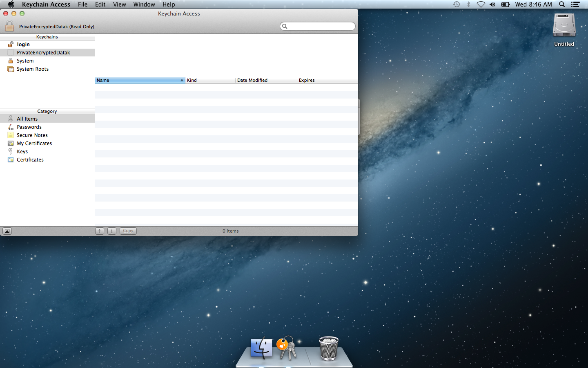Click the Keys category key icon

click(x=11, y=151)
